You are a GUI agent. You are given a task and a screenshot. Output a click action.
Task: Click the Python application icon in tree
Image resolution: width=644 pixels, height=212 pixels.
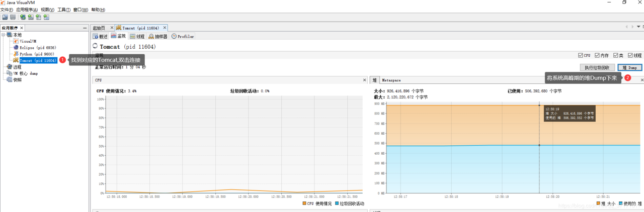pyautogui.click(x=16, y=54)
